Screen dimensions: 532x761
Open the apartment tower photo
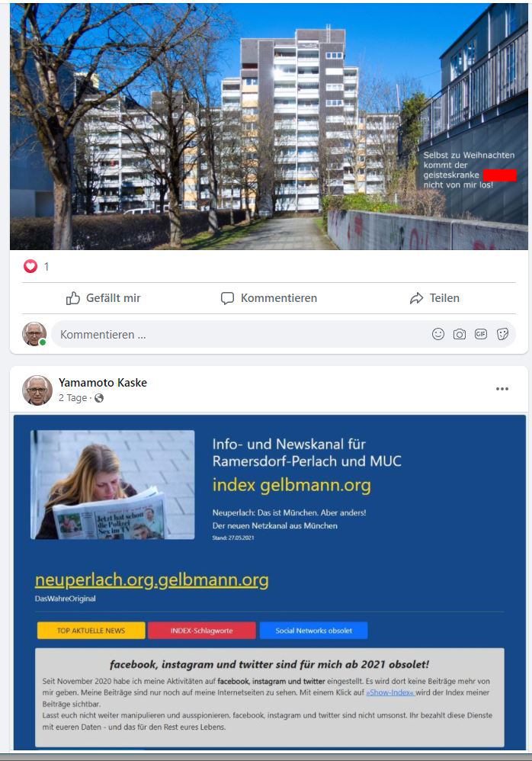[x=268, y=126]
